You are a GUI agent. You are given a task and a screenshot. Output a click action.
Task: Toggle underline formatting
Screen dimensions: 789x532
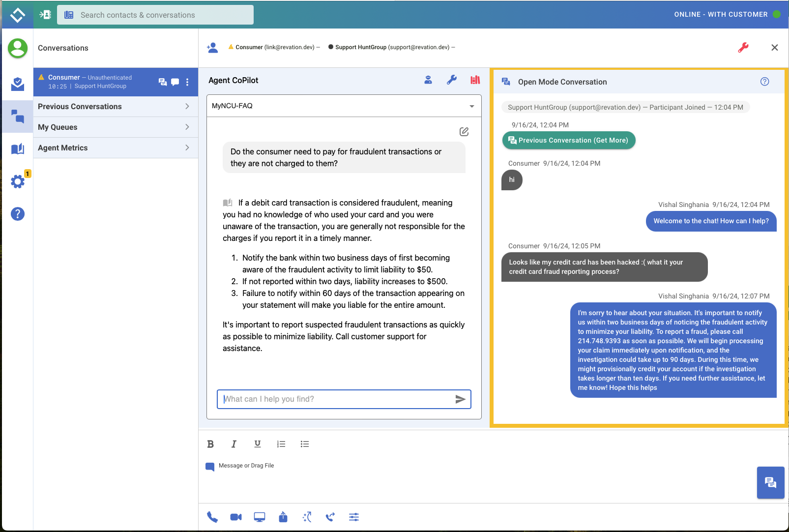point(258,444)
